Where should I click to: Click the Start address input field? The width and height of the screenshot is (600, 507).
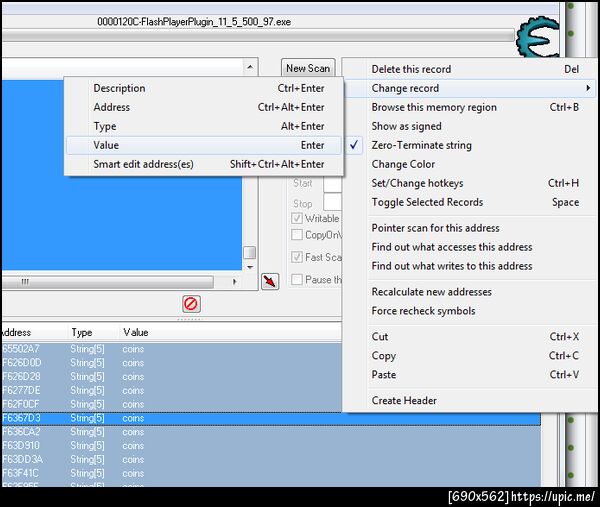333,184
